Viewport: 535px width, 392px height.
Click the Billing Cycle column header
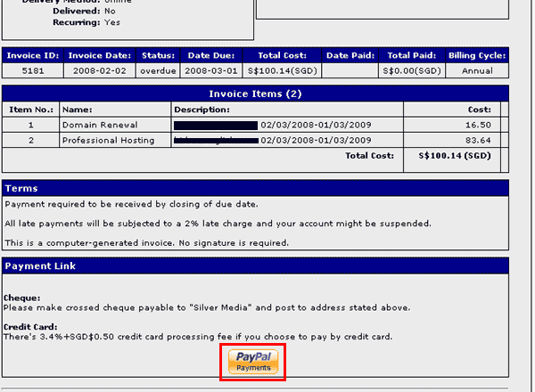click(477, 55)
